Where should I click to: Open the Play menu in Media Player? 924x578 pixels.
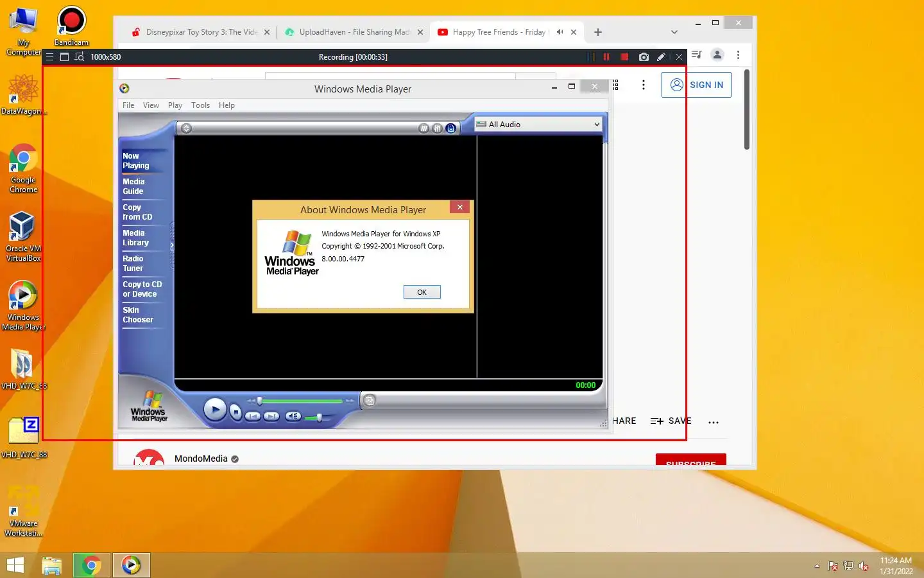tap(175, 105)
